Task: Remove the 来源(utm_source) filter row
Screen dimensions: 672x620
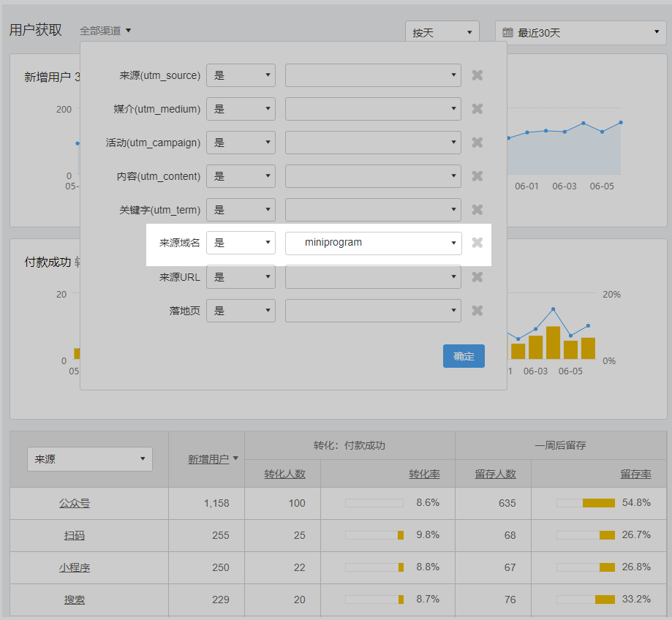Action: coord(477,75)
